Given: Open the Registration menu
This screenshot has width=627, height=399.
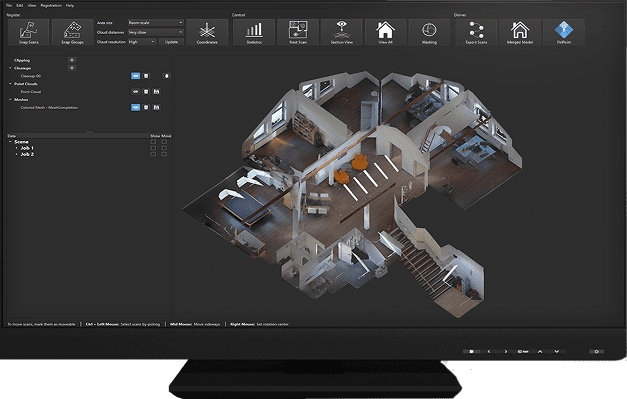Looking at the screenshot, I should 51,6.
